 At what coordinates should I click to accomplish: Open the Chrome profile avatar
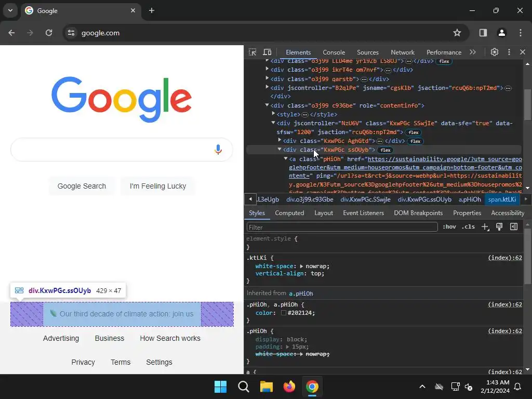pyautogui.click(x=501, y=33)
